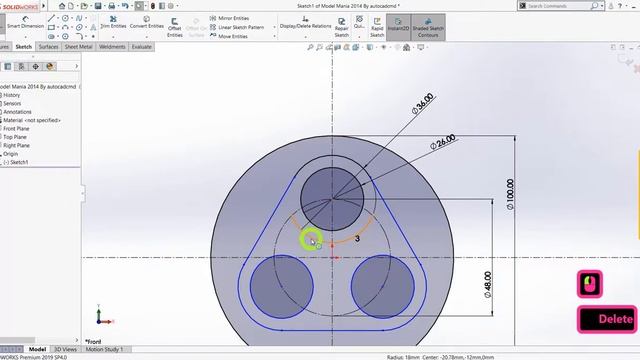Screen dimensions: 640x360
Task: Open Display/Delete Relations dropdown arrow
Action: 305,37
